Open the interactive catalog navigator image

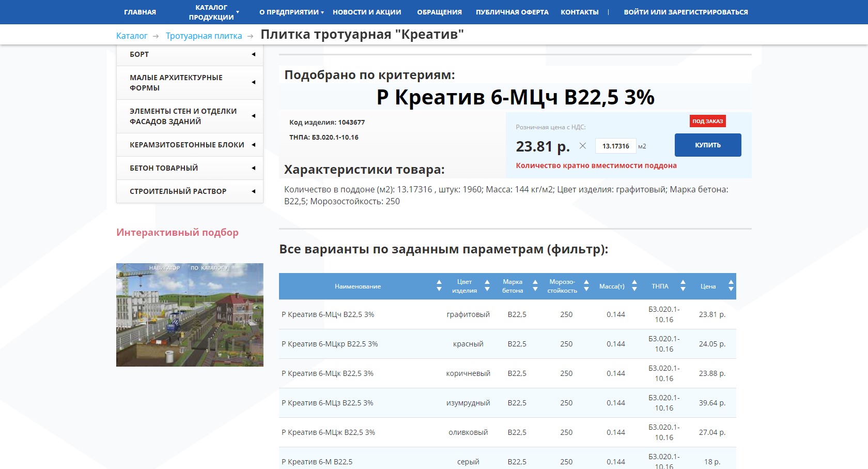coord(190,315)
